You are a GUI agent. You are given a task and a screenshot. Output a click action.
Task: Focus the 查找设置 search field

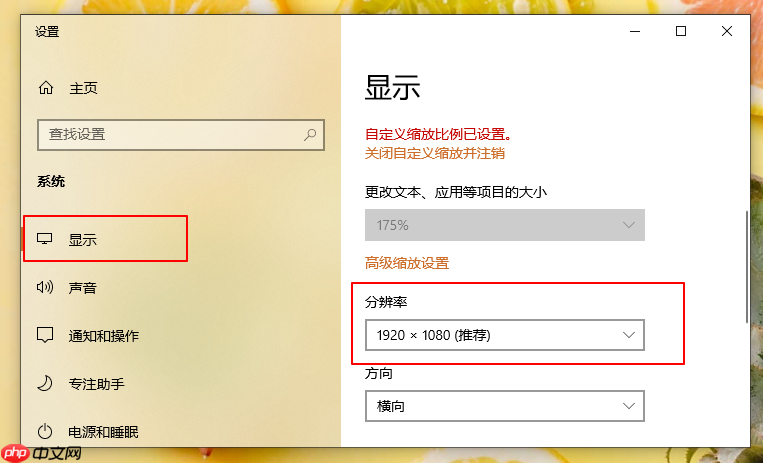coord(170,134)
